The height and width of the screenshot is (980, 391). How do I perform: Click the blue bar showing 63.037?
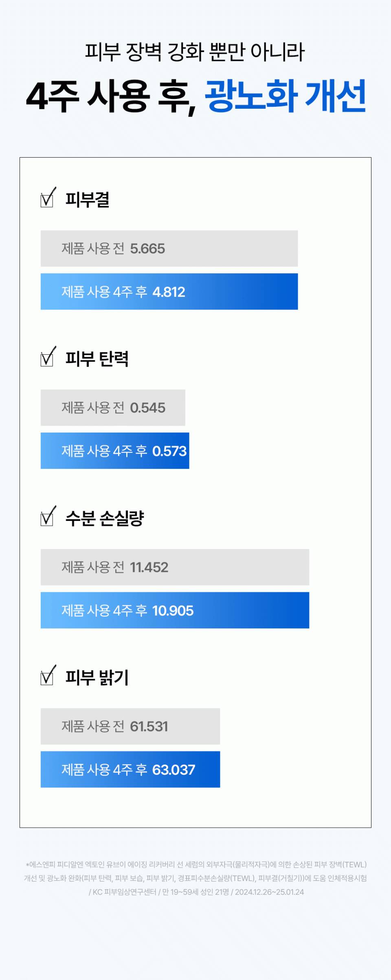tap(130, 769)
